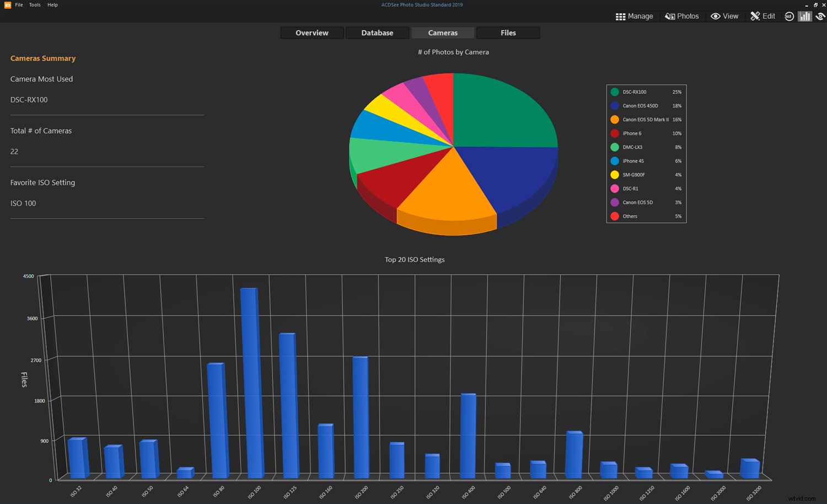827x504 pixels.
Task: Open the File menu
Action: tap(19, 5)
